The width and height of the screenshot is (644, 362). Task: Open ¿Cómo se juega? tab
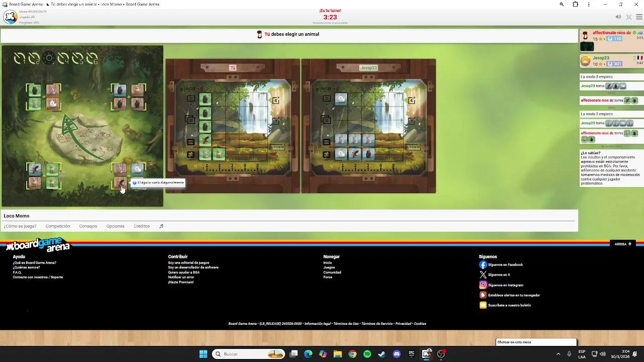(20, 226)
